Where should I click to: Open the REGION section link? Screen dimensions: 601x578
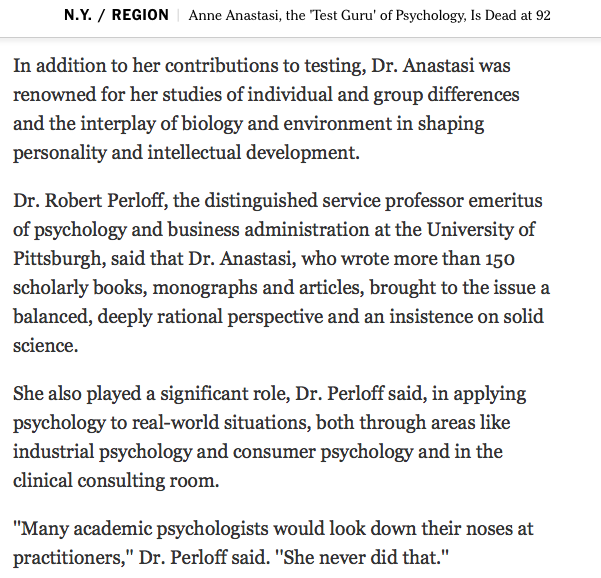point(140,16)
